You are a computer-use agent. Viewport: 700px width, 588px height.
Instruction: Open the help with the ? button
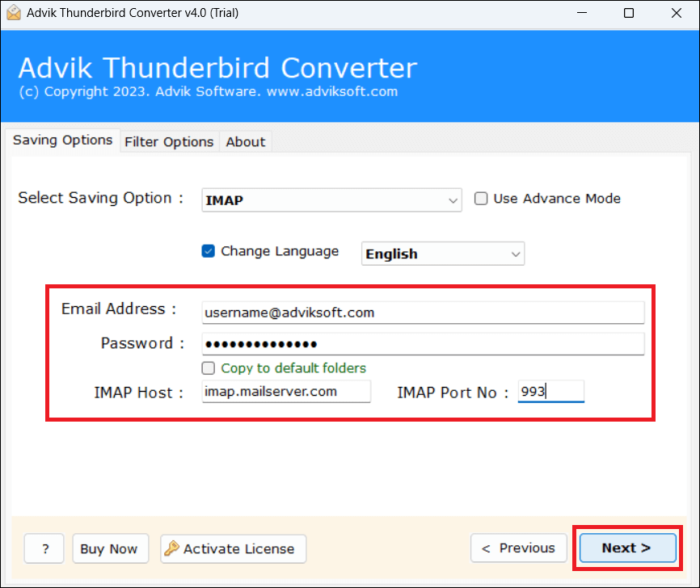(x=44, y=548)
